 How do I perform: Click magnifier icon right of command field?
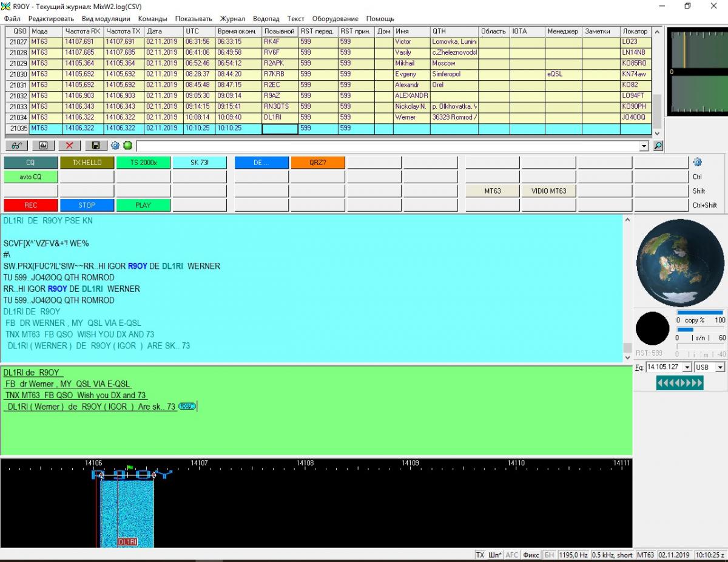[x=658, y=146]
